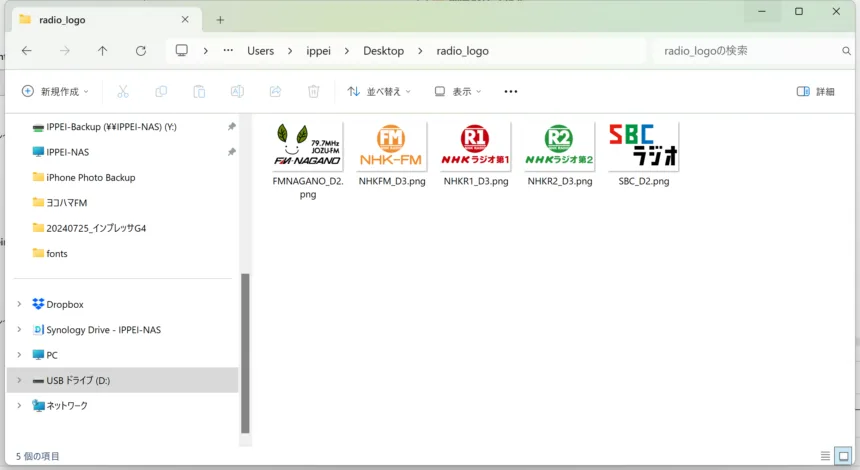860x470 pixels.
Task: Open a new tab with plus button
Action: (x=220, y=20)
